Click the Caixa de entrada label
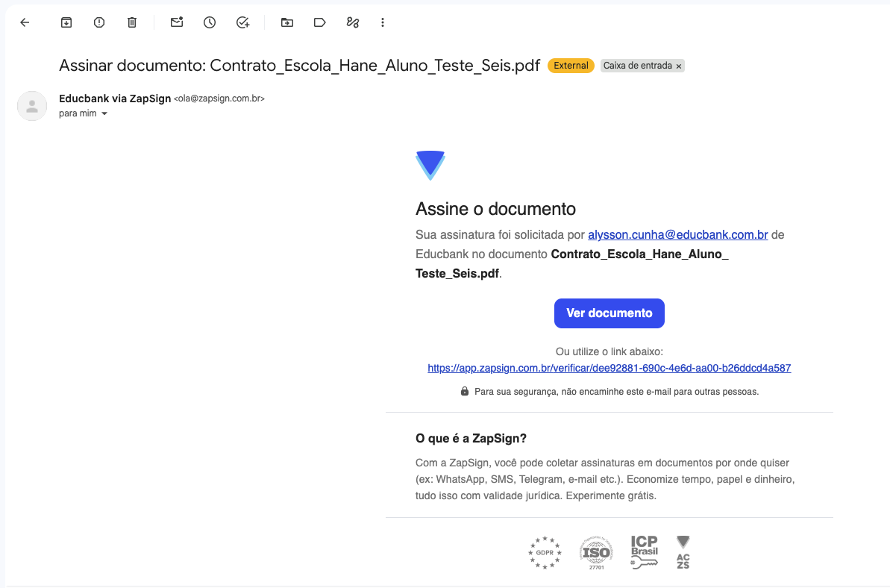 (637, 65)
